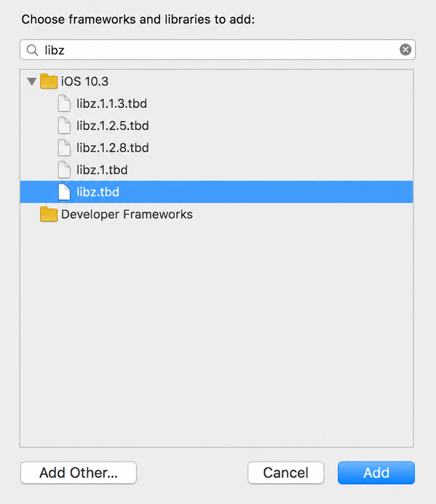Click file icon of highlighted libz.tbd
Viewport: 436px width, 504px height.
(64, 192)
